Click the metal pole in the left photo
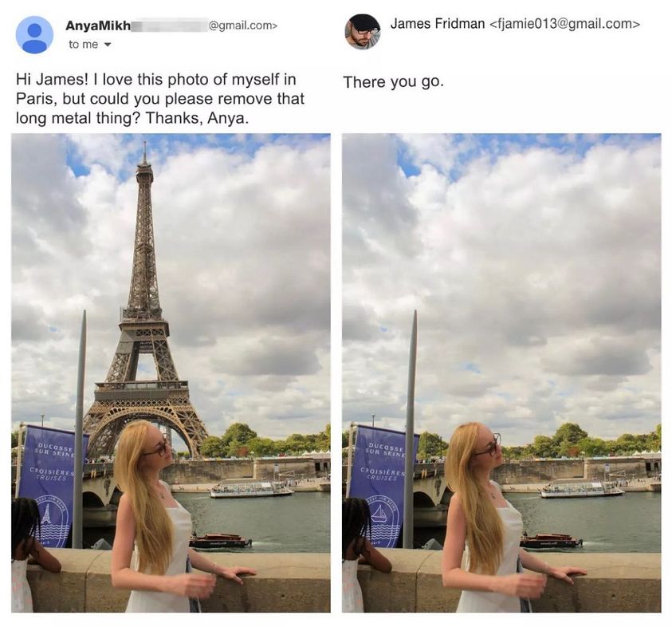This screenshot has height=627, width=672. (80, 429)
